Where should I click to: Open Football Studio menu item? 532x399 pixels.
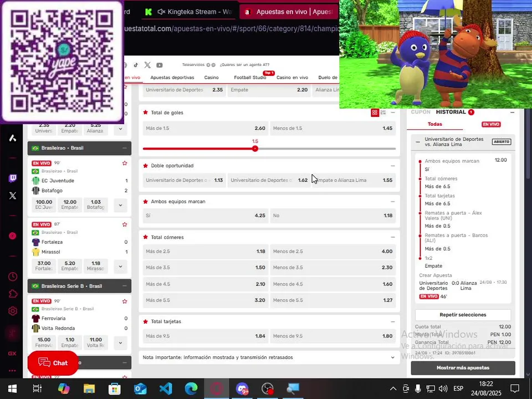250,78
